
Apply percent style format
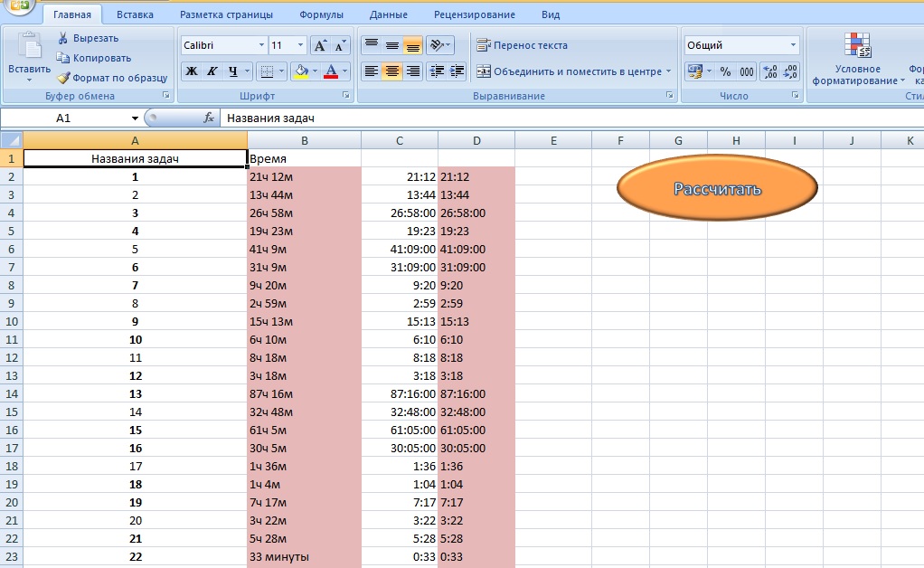725,71
